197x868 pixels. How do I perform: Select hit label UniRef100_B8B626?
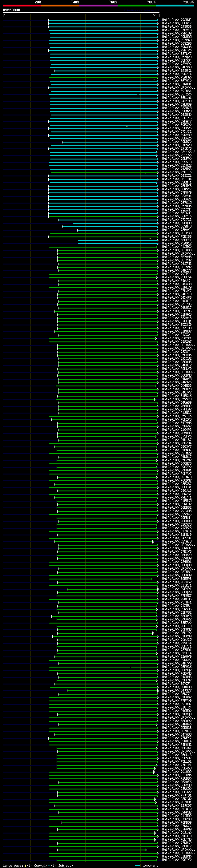[x=176, y=139]
